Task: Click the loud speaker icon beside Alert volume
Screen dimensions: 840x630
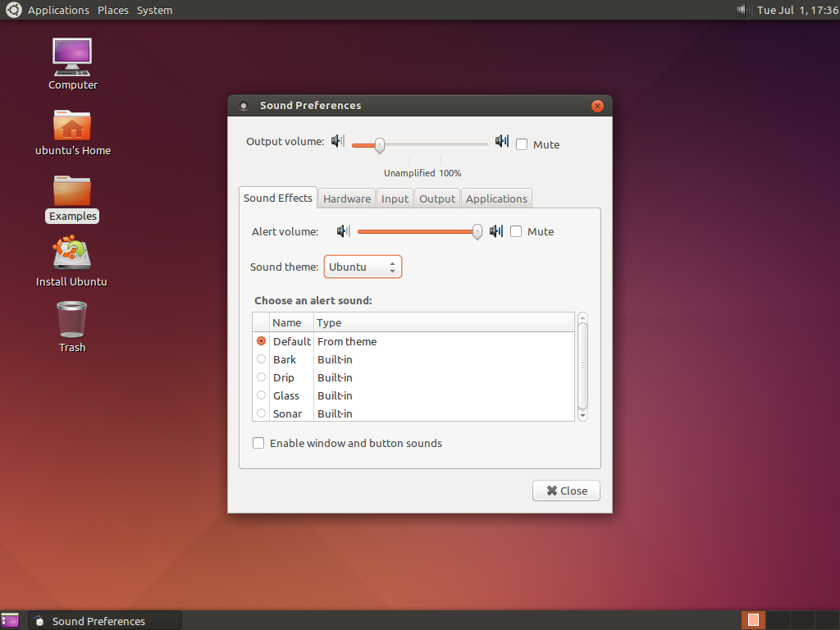Action: 495,231
